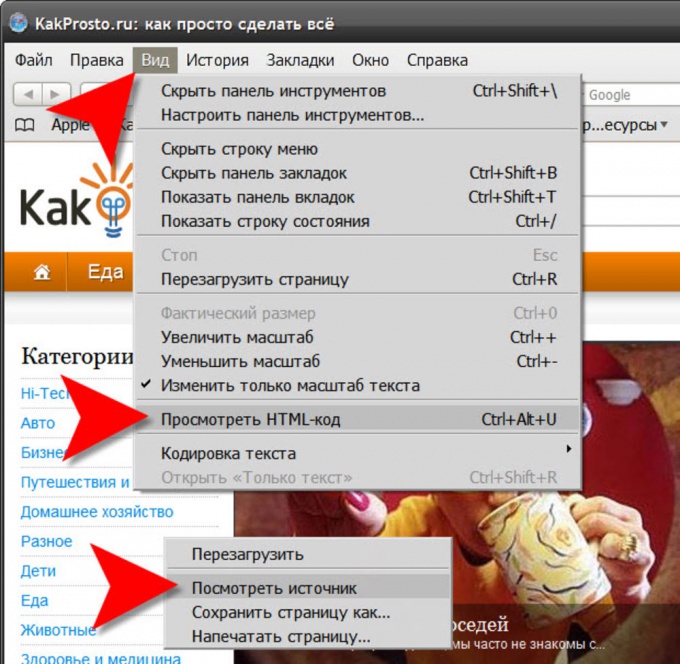Expand the Кодировка текста submenu
Image resolution: width=680 pixels, height=664 pixels.
pyautogui.click(x=358, y=454)
